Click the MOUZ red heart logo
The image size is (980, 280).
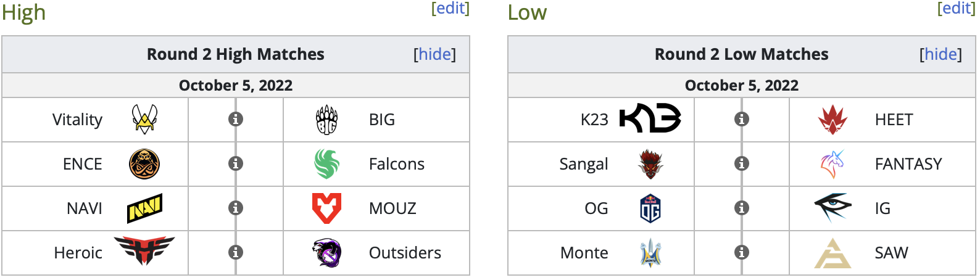pos(326,208)
